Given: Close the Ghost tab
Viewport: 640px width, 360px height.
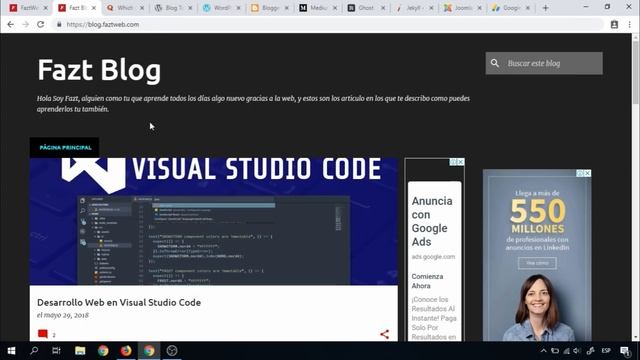Looking at the screenshot, I should coord(383,8).
